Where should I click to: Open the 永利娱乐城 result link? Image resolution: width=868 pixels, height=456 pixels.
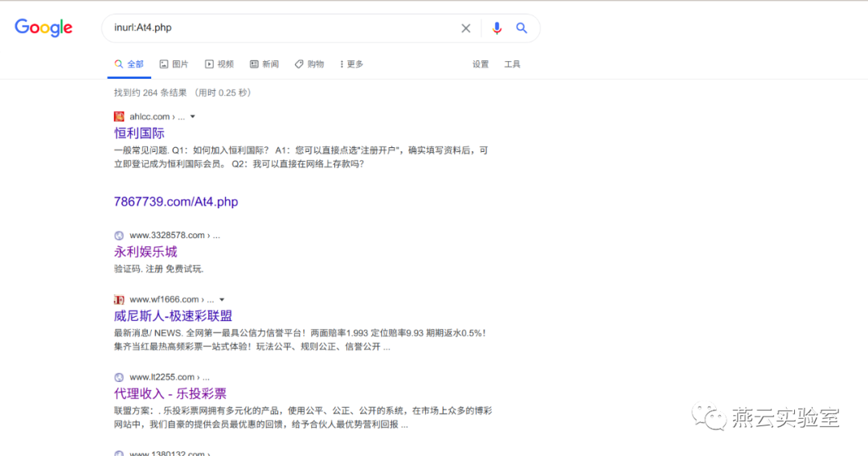point(145,252)
